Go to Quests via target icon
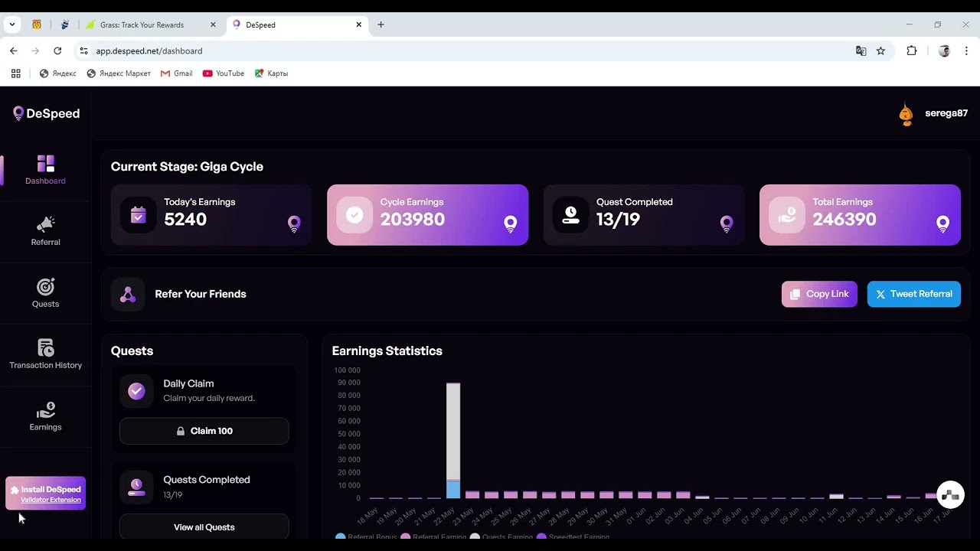 45,286
